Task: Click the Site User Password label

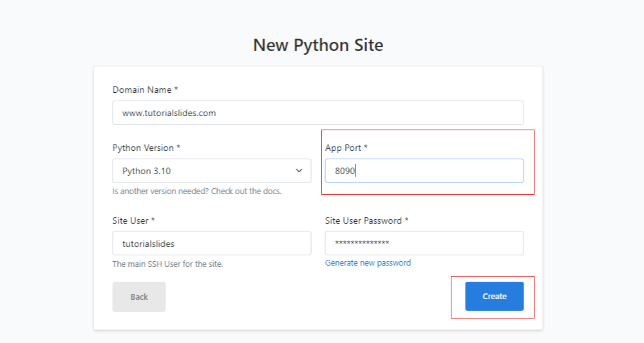Action: click(x=367, y=220)
